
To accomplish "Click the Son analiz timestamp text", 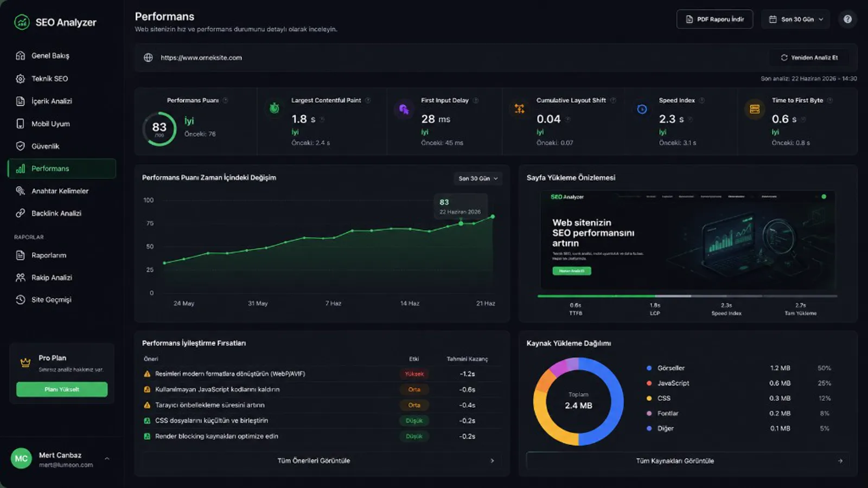I will 808,79.
